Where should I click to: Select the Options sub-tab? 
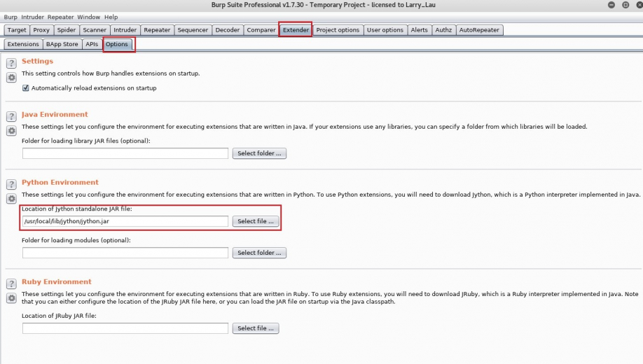117,44
